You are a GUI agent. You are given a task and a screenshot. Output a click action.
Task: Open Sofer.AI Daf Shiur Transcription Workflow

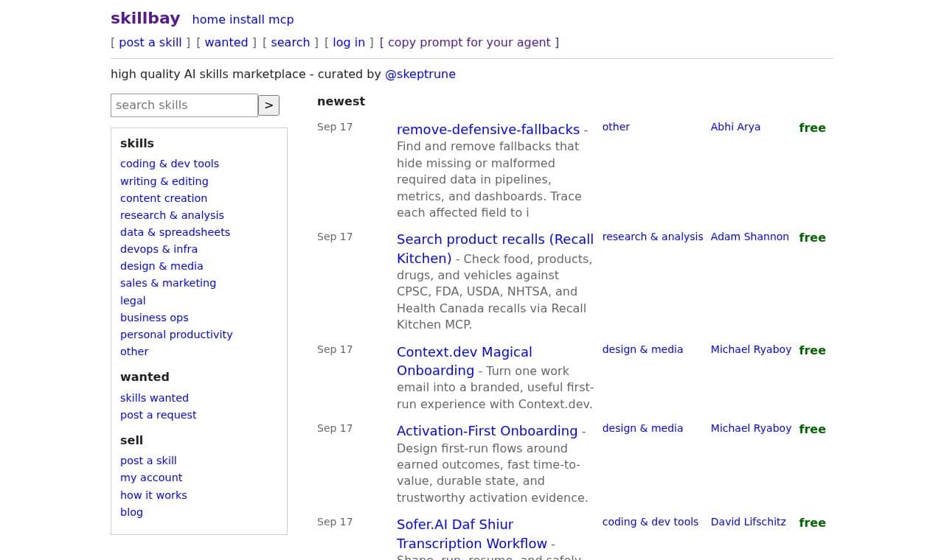point(472,534)
